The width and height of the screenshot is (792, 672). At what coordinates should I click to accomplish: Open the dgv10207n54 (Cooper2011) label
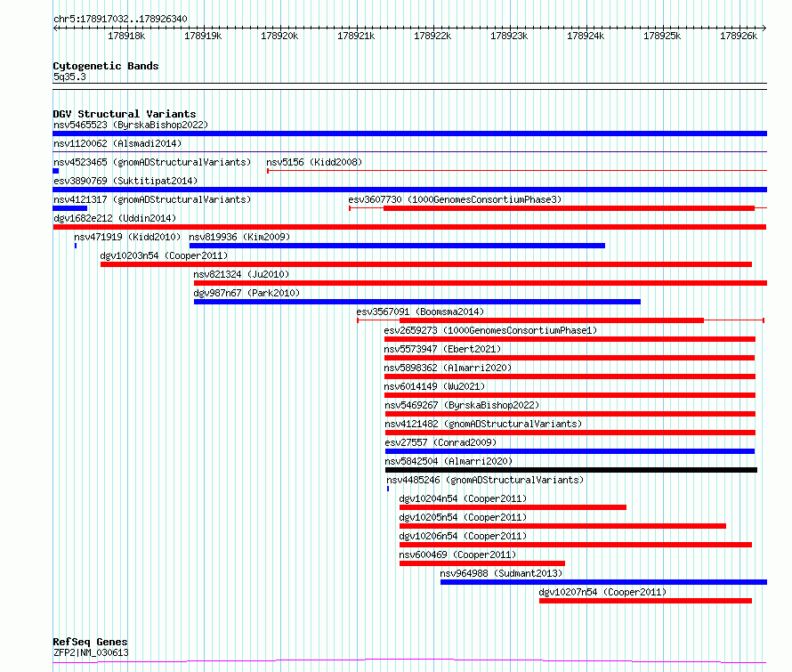coord(602,592)
